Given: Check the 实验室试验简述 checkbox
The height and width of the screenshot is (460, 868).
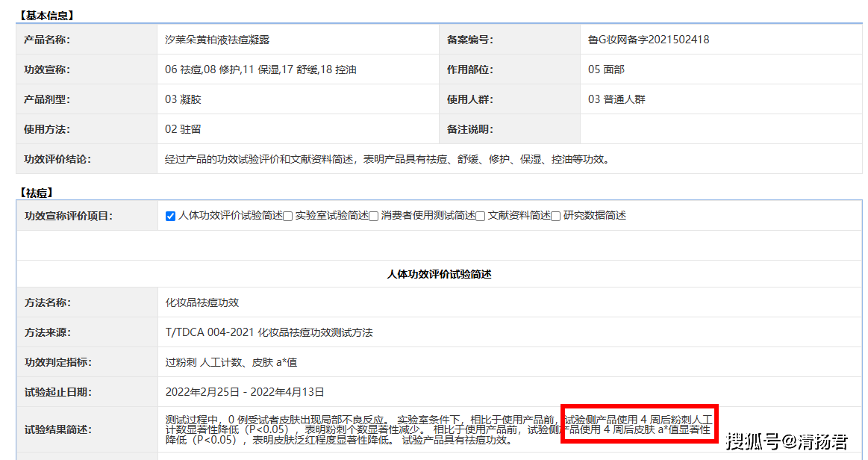Looking at the screenshot, I should (288, 217).
